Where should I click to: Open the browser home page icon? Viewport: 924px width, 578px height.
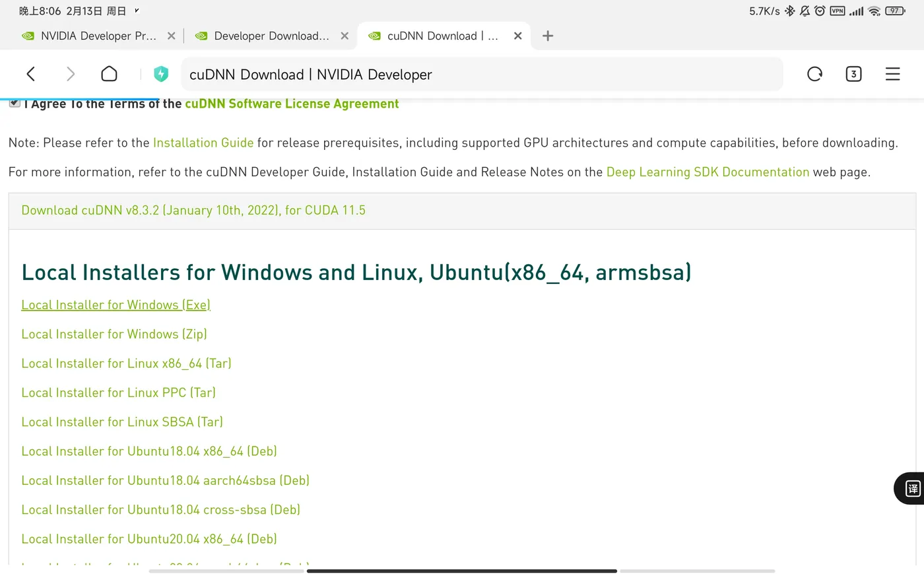point(109,74)
